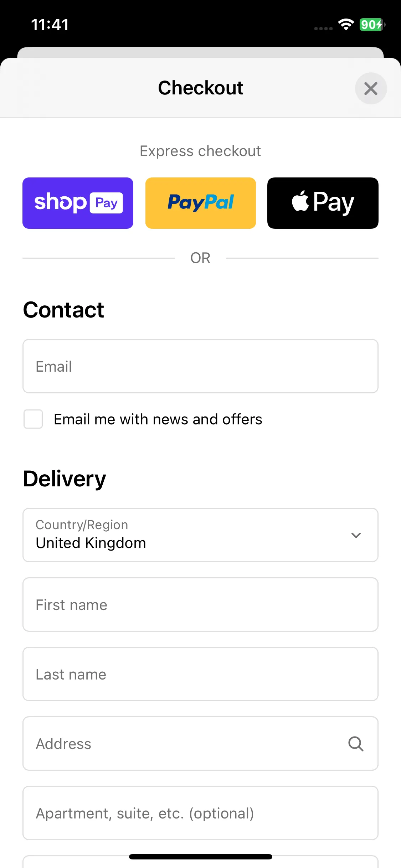401x868 pixels.
Task: Tap the Wi-Fi status icon
Action: (346, 25)
